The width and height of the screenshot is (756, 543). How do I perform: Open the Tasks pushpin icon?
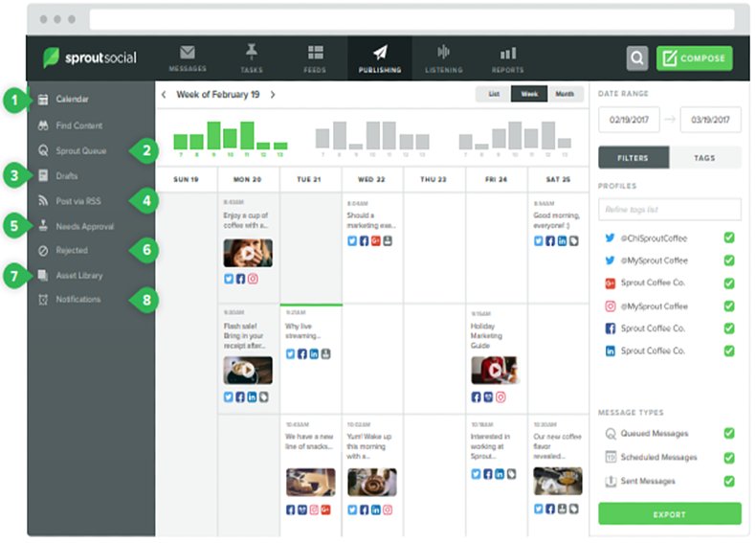pyautogui.click(x=252, y=53)
